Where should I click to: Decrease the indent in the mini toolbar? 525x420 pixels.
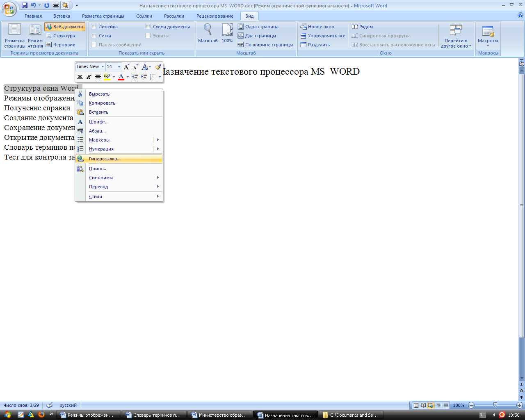(135, 77)
